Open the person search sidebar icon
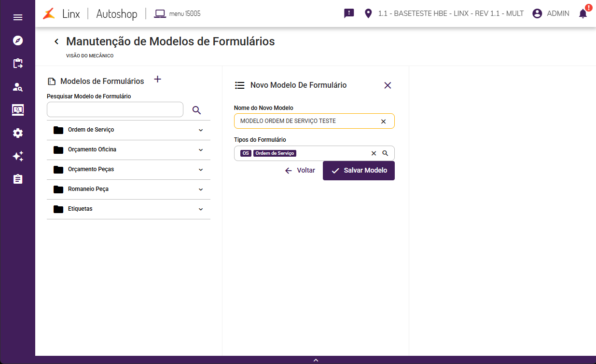 pyautogui.click(x=18, y=87)
